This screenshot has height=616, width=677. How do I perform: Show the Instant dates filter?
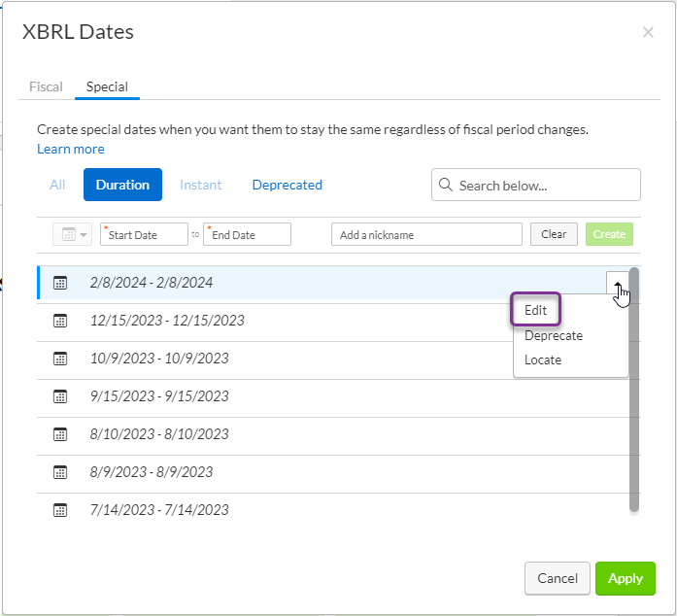click(x=201, y=185)
